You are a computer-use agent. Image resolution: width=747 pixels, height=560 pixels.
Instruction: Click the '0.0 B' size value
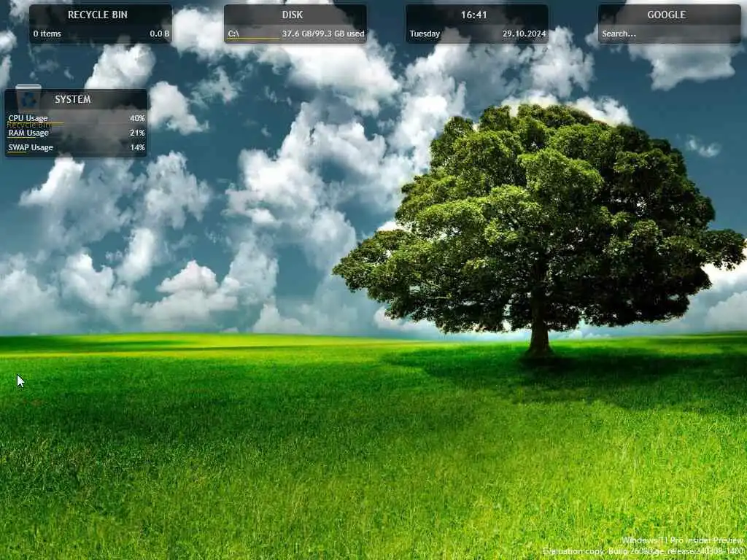159,34
